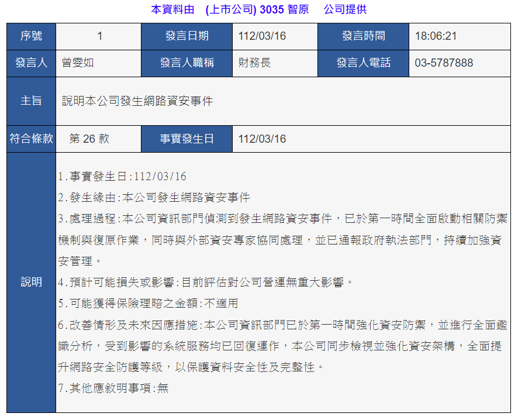Click the 發言人職稱 header cell
Viewport: 518px width, 420px height.
[x=187, y=63]
